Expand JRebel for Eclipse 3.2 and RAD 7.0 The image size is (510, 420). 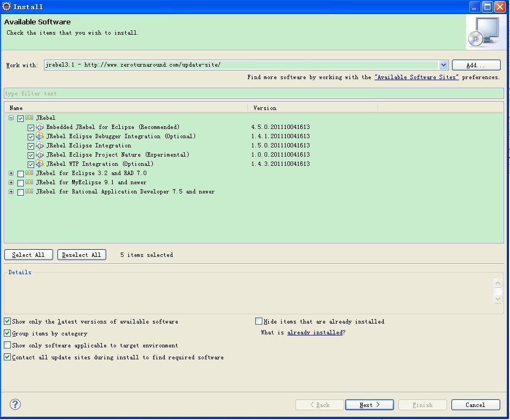[x=11, y=173]
